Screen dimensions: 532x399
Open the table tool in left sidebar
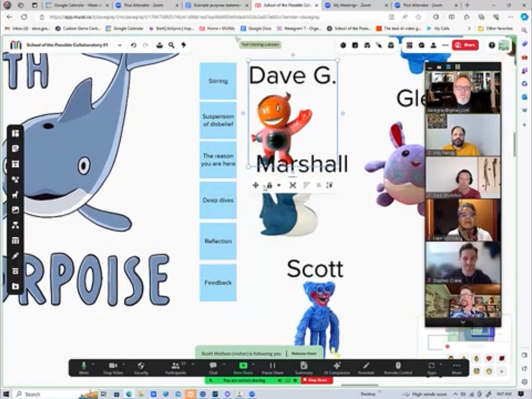click(15, 241)
